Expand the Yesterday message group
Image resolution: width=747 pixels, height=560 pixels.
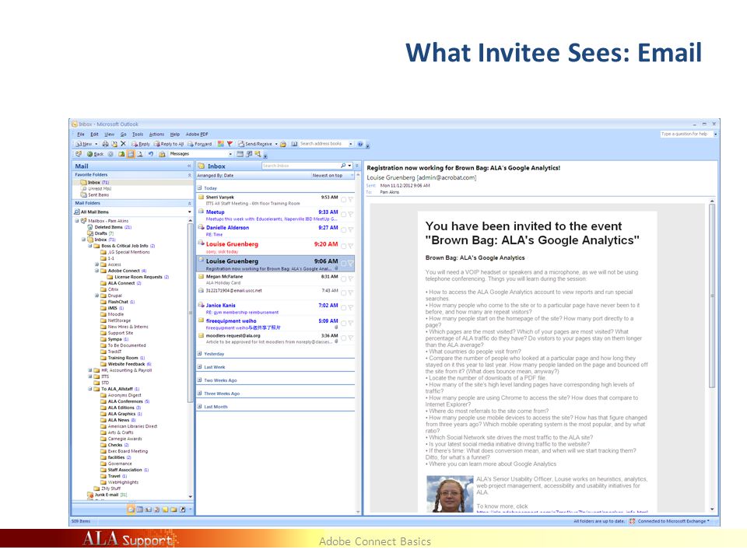click(x=200, y=354)
